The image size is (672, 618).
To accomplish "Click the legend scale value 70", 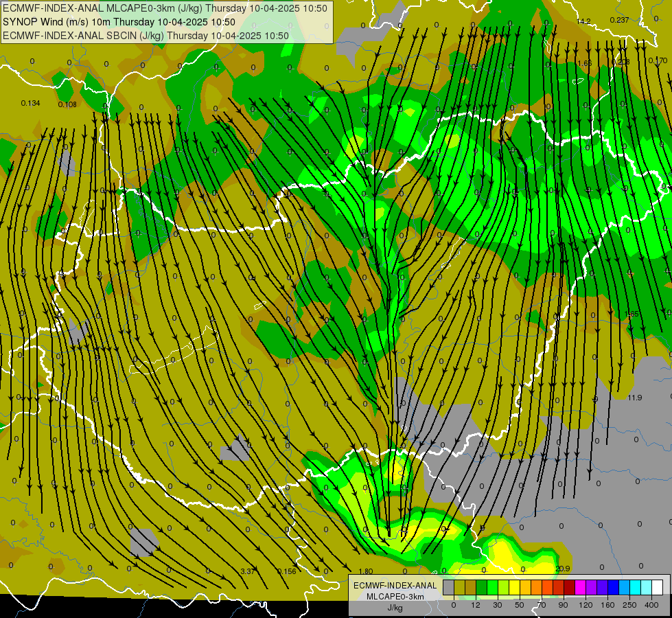I will pyautogui.click(x=542, y=605).
